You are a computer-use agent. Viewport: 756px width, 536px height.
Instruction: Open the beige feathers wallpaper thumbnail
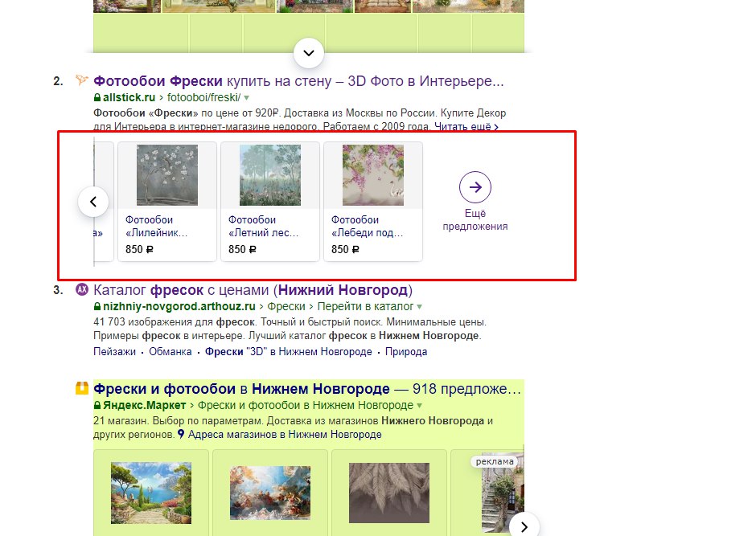point(389,493)
